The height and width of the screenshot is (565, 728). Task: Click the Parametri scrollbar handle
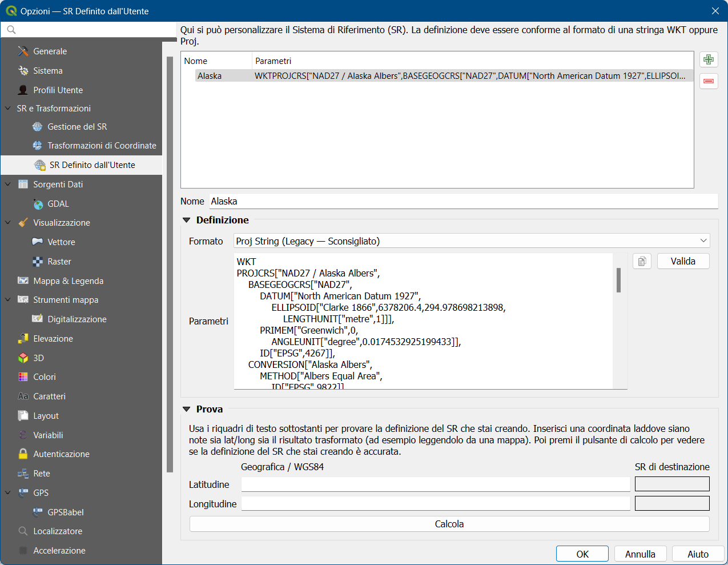[x=618, y=280]
